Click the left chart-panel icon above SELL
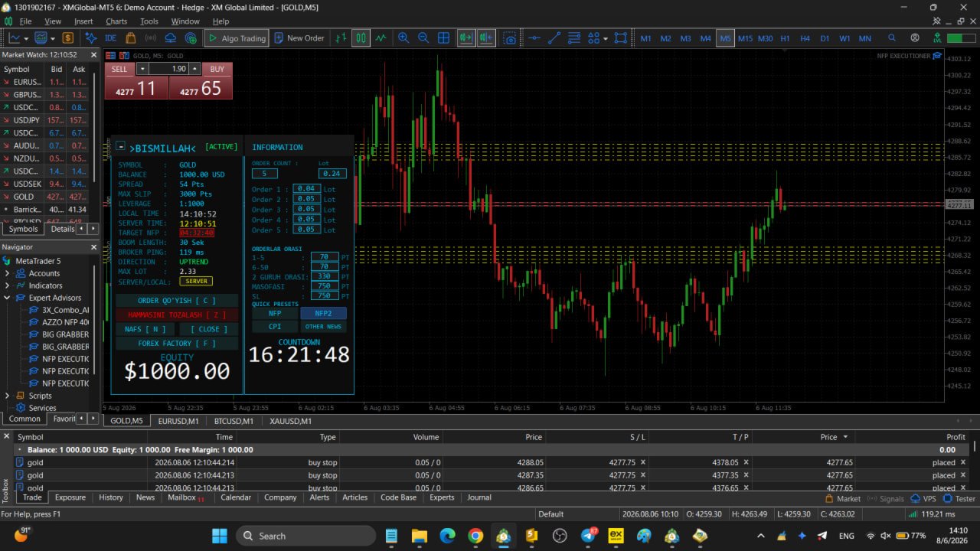The image size is (980, 551). tap(110, 56)
